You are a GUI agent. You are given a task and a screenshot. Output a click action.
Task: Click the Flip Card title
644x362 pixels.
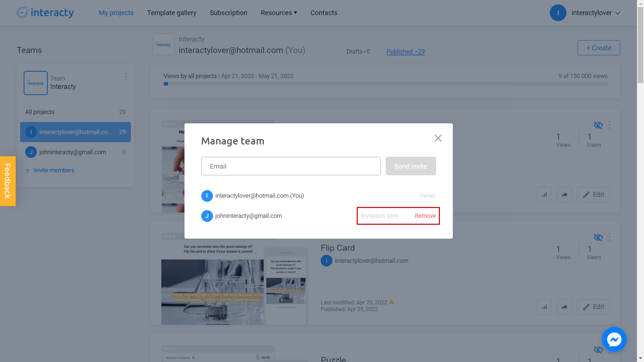click(x=337, y=248)
